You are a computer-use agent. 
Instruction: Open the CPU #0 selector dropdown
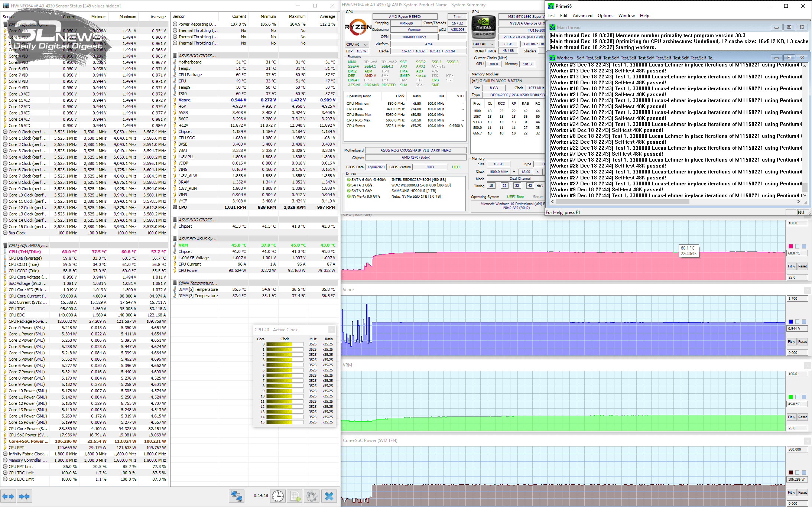pos(357,44)
